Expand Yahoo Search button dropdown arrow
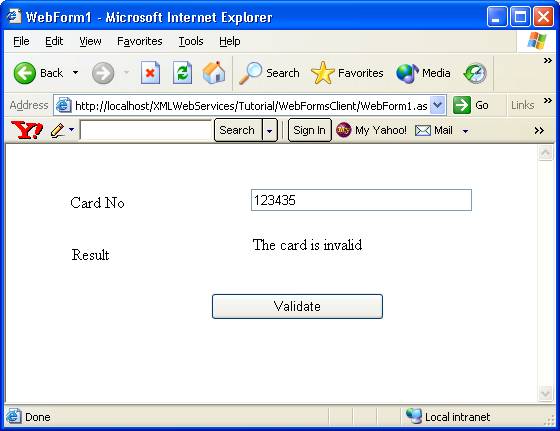The image size is (560, 431). pos(270,131)
